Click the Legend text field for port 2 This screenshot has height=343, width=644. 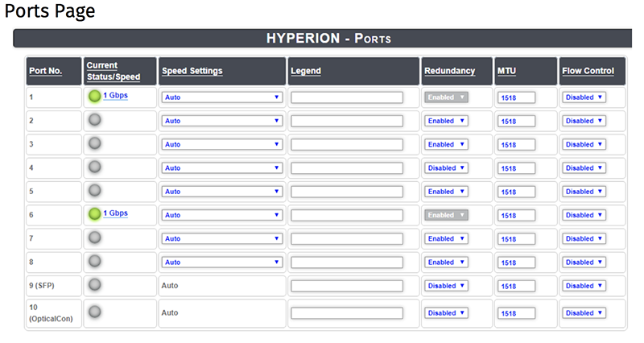(347, 122)
